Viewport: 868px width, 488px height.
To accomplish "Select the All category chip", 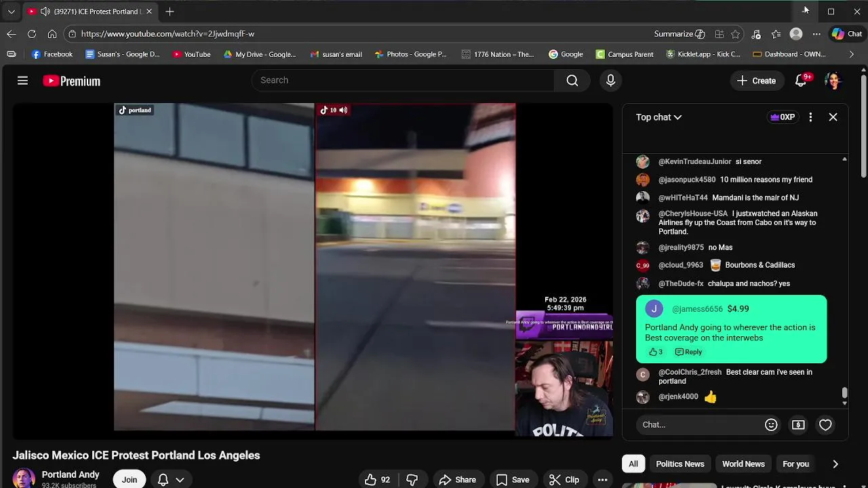I will [x=633, y=464].
